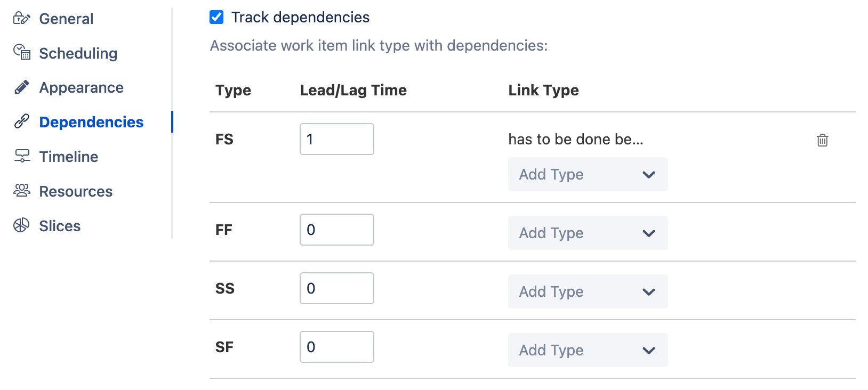This screenshot has height=390, width=868.
Task: Click the Timeline icon in sidebar
Action: pos(21,156)
